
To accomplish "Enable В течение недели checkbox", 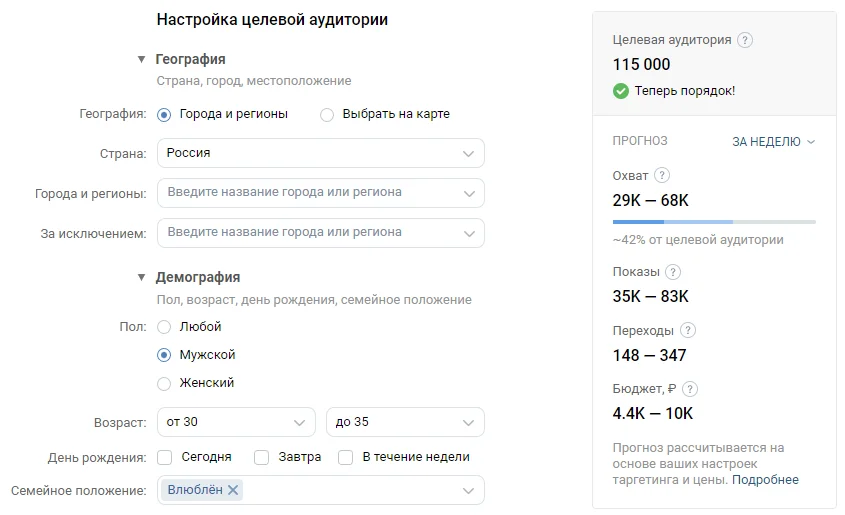I will [346, 457].
